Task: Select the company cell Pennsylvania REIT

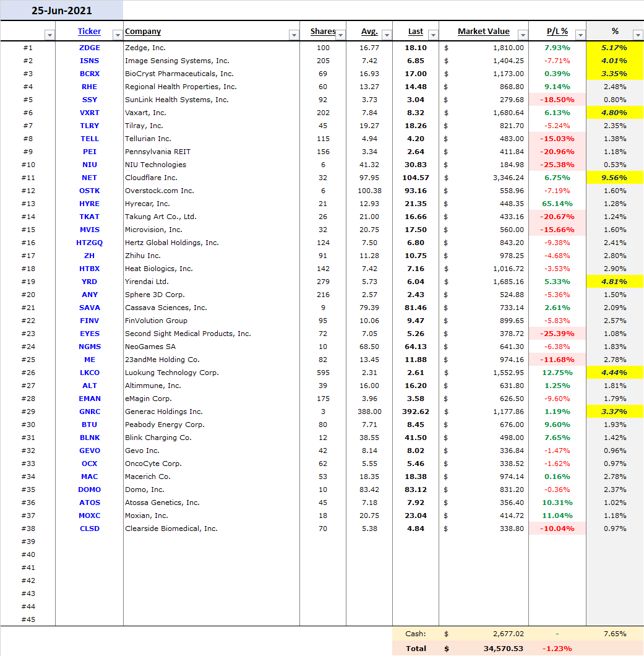Action: coord(212,152)
